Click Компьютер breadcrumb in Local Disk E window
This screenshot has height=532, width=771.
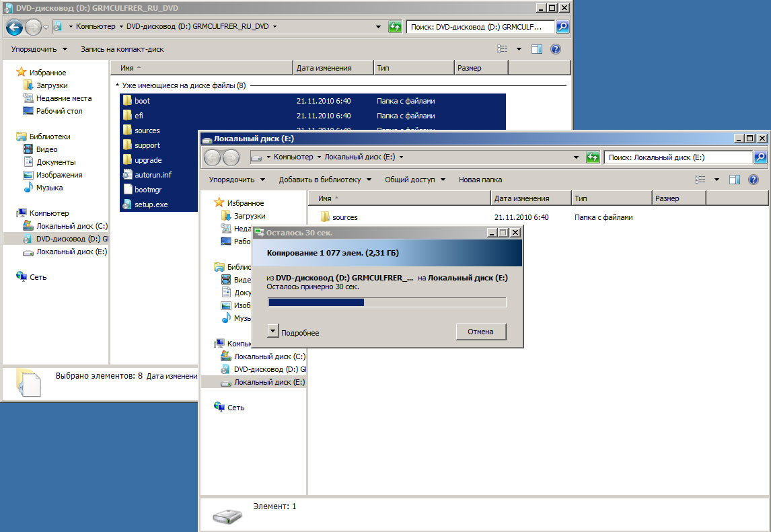293,157
